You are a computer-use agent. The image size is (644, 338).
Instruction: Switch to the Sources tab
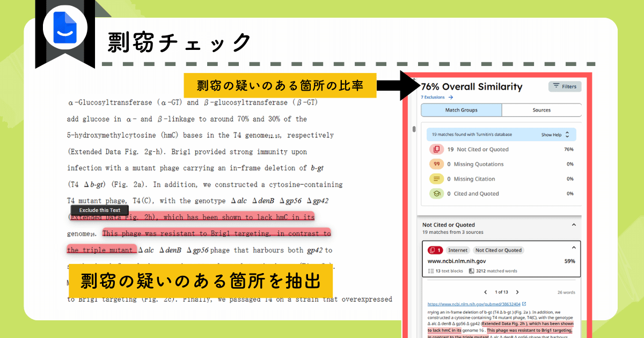[x=541, y=110]
